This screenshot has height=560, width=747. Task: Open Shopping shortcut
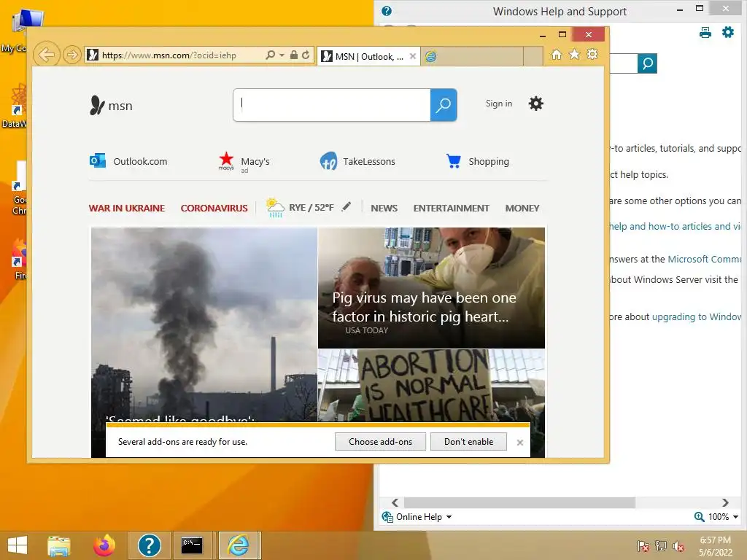[477, 161]
